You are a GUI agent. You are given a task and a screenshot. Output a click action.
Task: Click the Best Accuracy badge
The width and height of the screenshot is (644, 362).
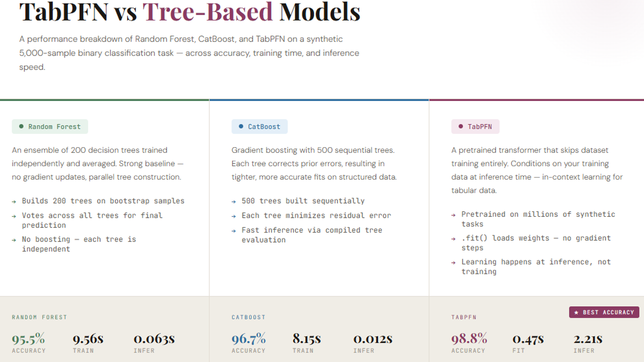point(604,312)
